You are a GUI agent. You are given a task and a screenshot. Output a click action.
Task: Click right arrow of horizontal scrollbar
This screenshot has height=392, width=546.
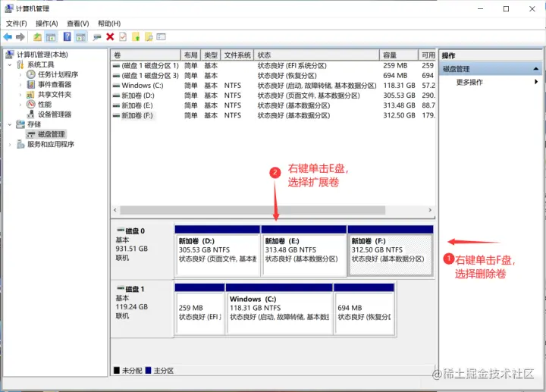tap(430, 210)
